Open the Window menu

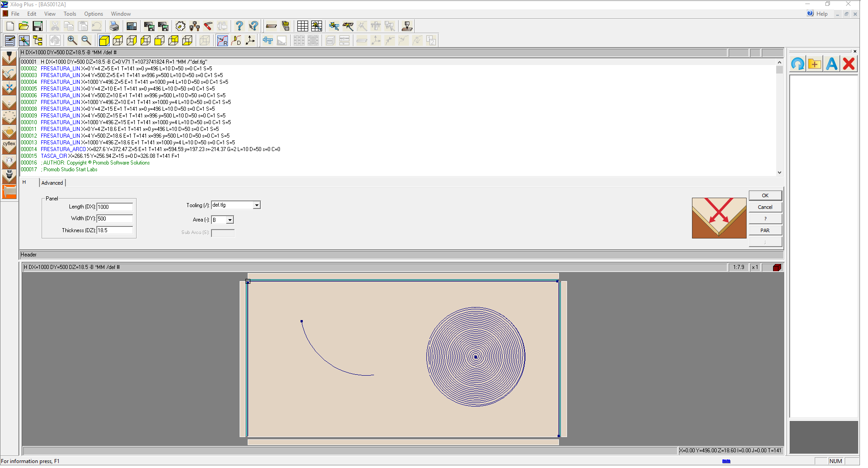pyautogui.click(x=121, y=14)
